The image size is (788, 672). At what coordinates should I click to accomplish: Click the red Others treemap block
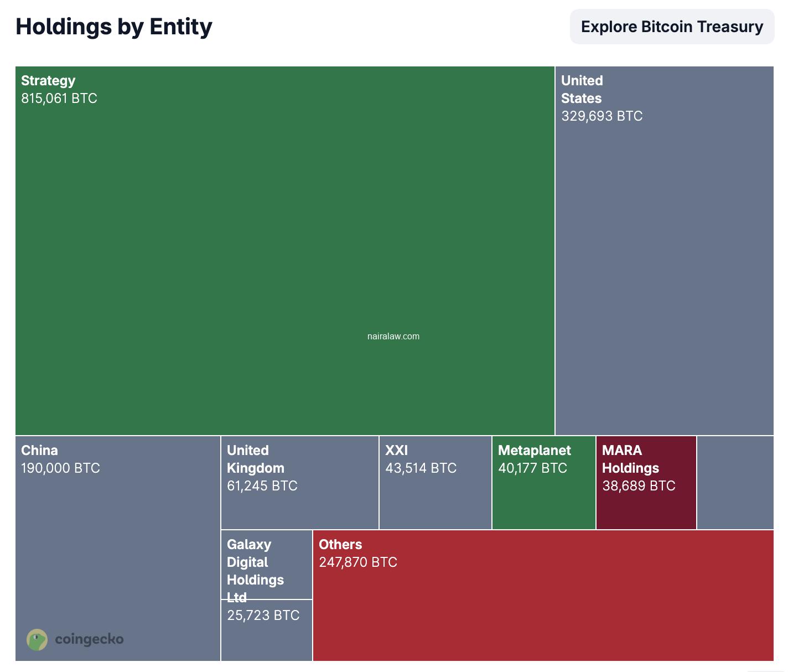coord(542,609)
